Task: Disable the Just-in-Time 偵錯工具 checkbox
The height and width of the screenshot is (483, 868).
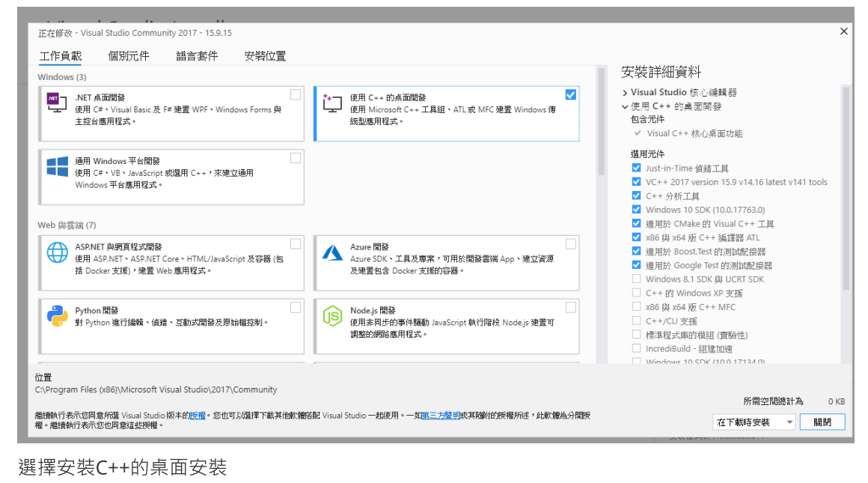Action: [636, 168]
